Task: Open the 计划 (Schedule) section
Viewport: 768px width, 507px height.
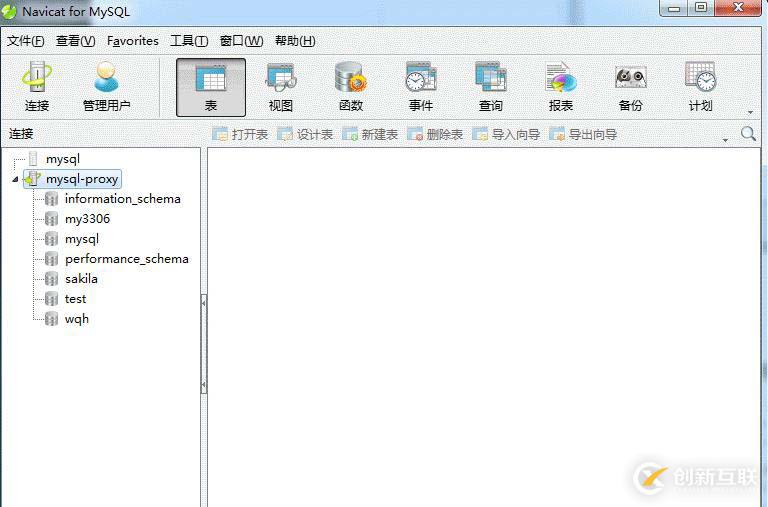Action: [700, 86]
